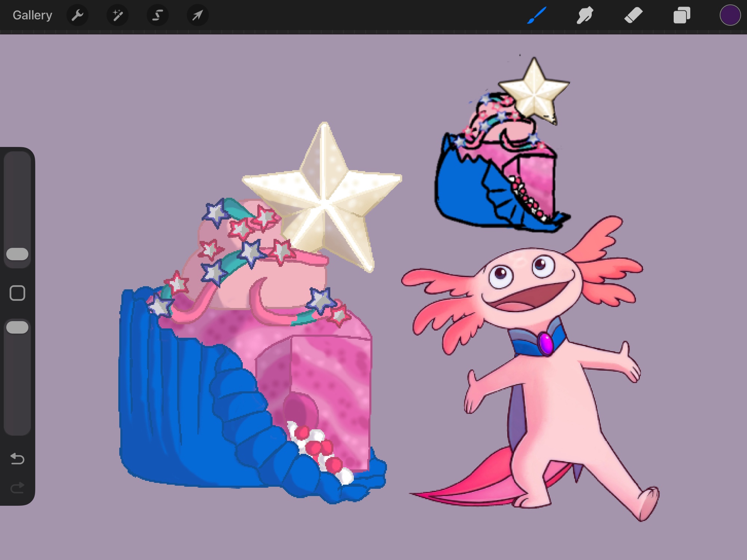Click the brush size slider handle
Image resolution: width=747 pixels, height=560 pixels.
coord(18,254)
